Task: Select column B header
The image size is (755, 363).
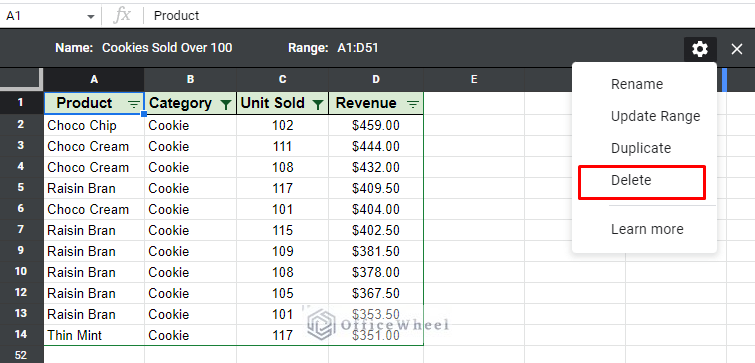Action: tap(190, 79)
